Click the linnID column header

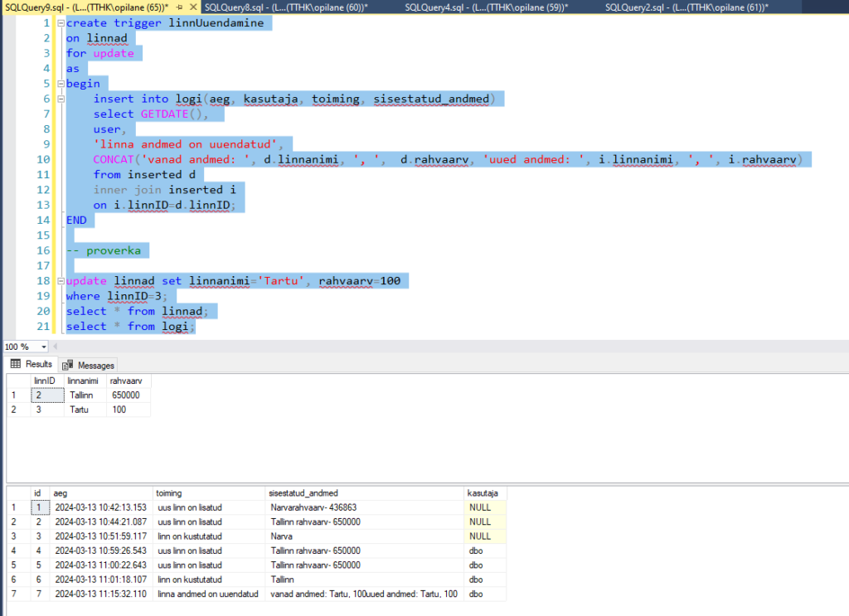tap(47, 381)
